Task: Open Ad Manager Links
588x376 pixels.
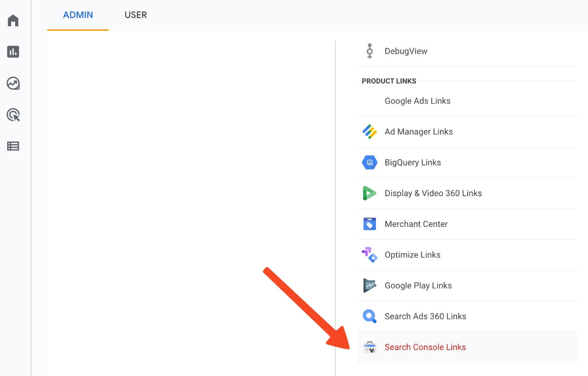Action: pyautogui.click(x=467, y=132)
